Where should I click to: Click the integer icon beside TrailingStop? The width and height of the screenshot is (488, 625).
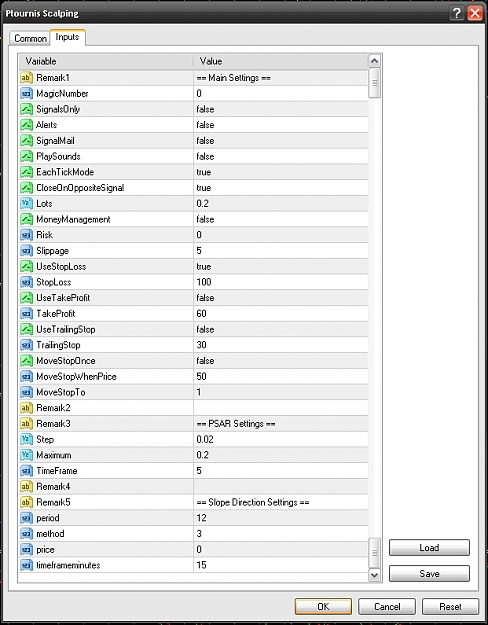tap(26, 345)
